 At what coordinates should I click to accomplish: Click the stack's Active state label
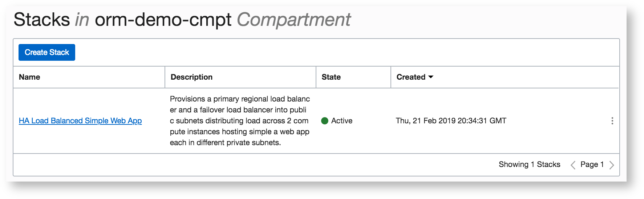click(x=341, y=121)
